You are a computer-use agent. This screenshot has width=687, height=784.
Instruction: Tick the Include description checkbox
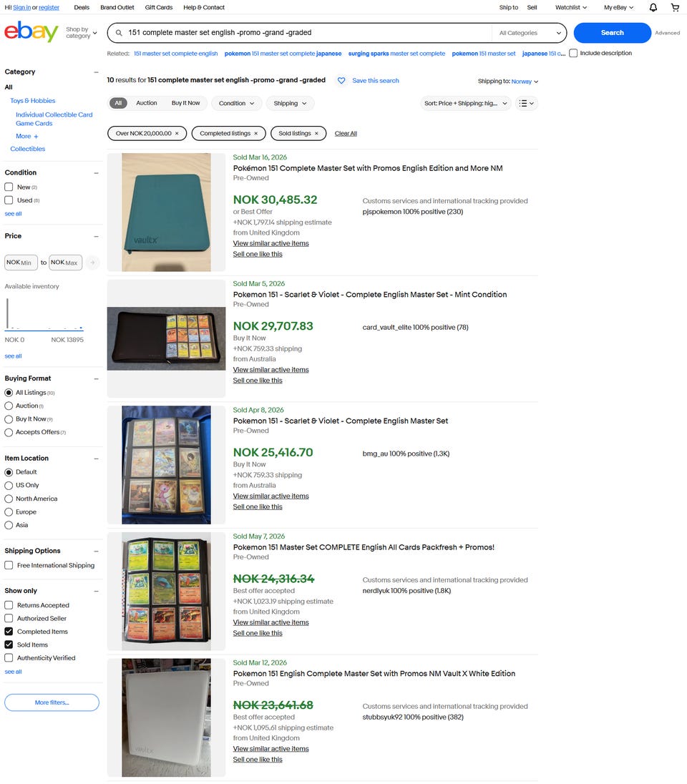(573, 53)
